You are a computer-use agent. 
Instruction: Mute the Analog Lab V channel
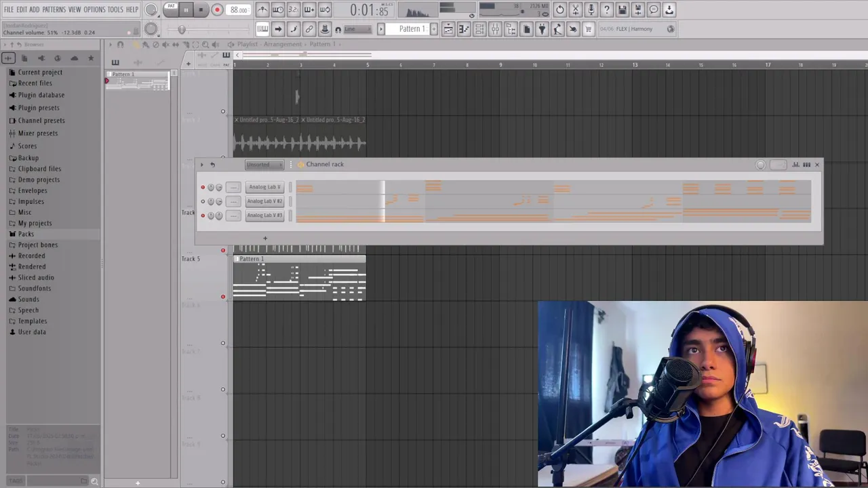tap(202, 187)
